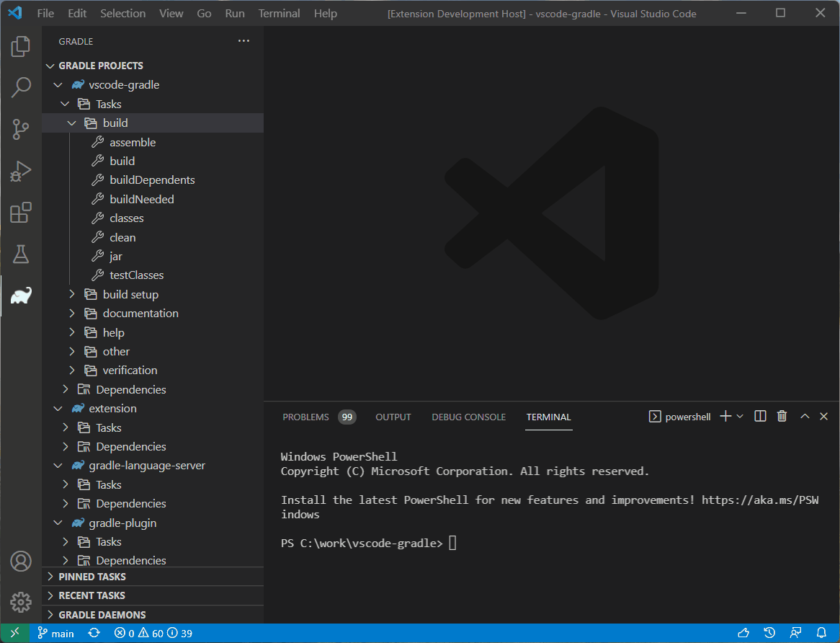Select the Search icon in Activity Bar
The width and height of the screenshot is (840, 643).
[x=21, y=87]
